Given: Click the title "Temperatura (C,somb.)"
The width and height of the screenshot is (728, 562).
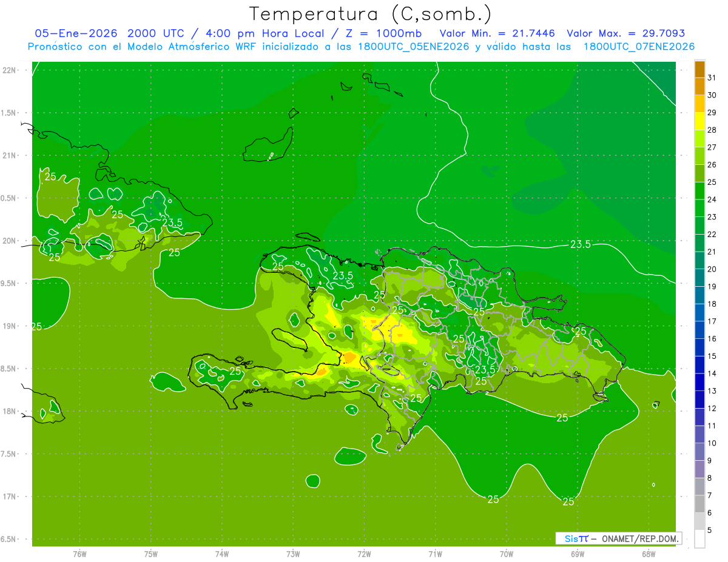Looking at the screenshot, I should 369,13.
